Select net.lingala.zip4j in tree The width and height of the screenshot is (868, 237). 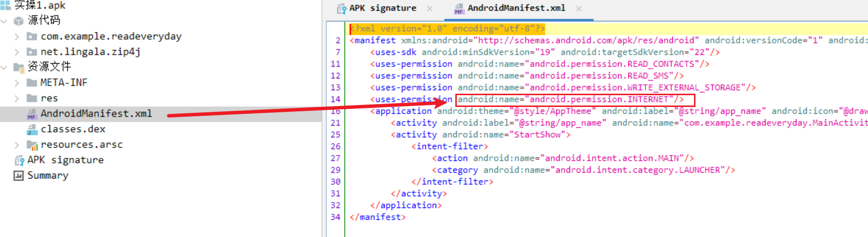(x=90, y=52)
